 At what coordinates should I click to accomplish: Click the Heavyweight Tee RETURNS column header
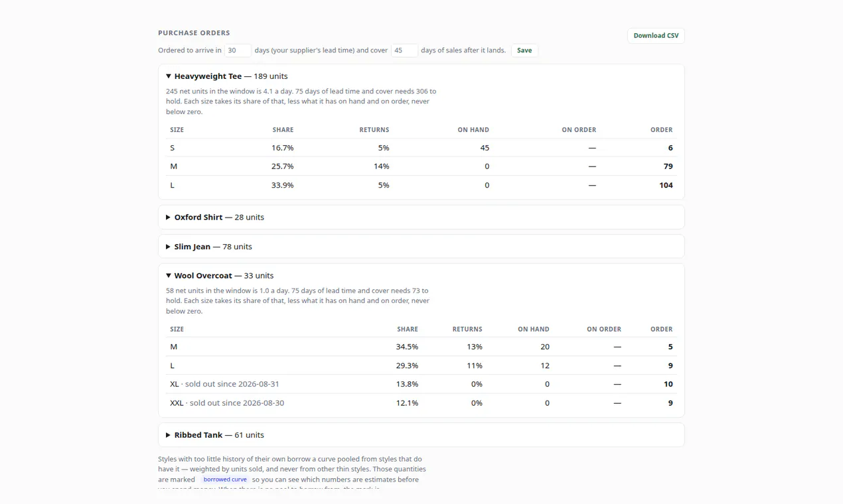point(374,130)
